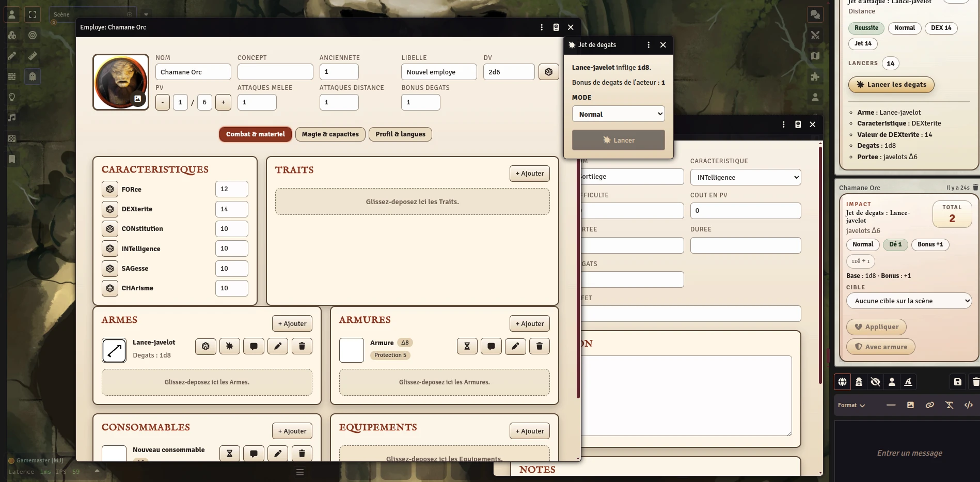Roll the DV dice next to 2d6

point(548,72)
